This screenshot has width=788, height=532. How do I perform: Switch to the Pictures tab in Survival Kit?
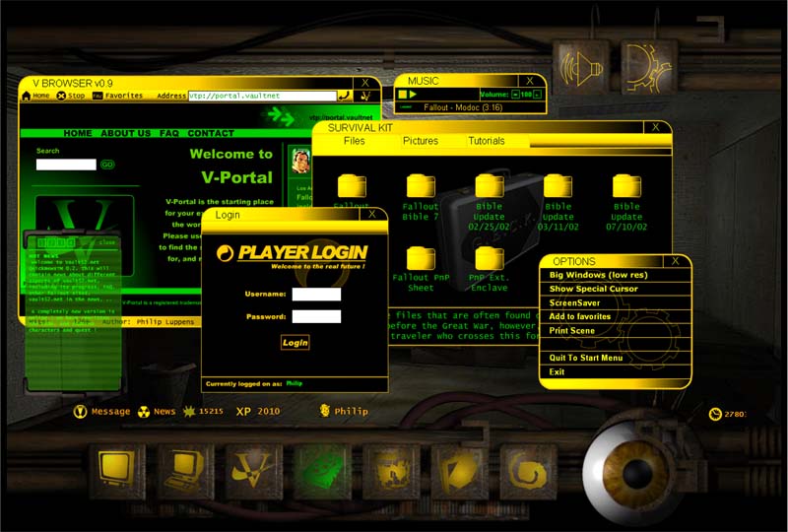pos(421,141)
